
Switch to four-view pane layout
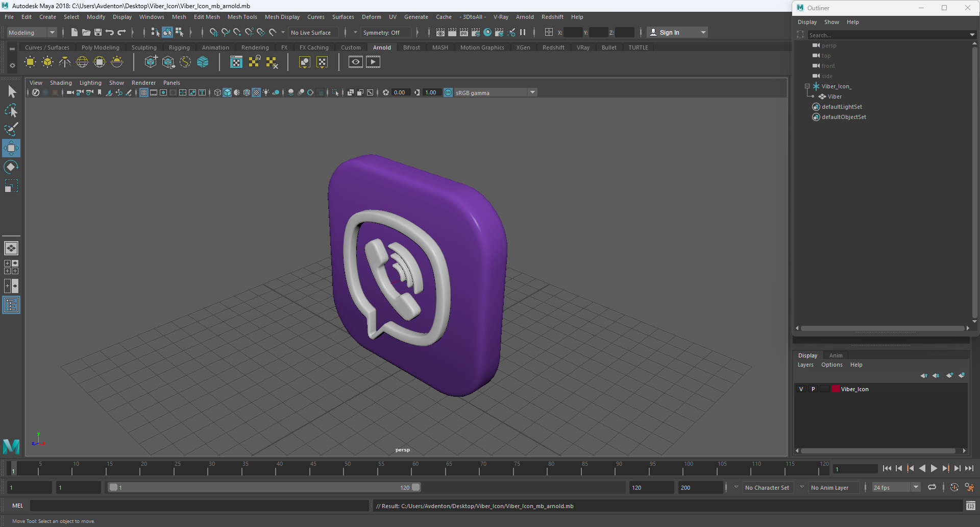(11, 267)
